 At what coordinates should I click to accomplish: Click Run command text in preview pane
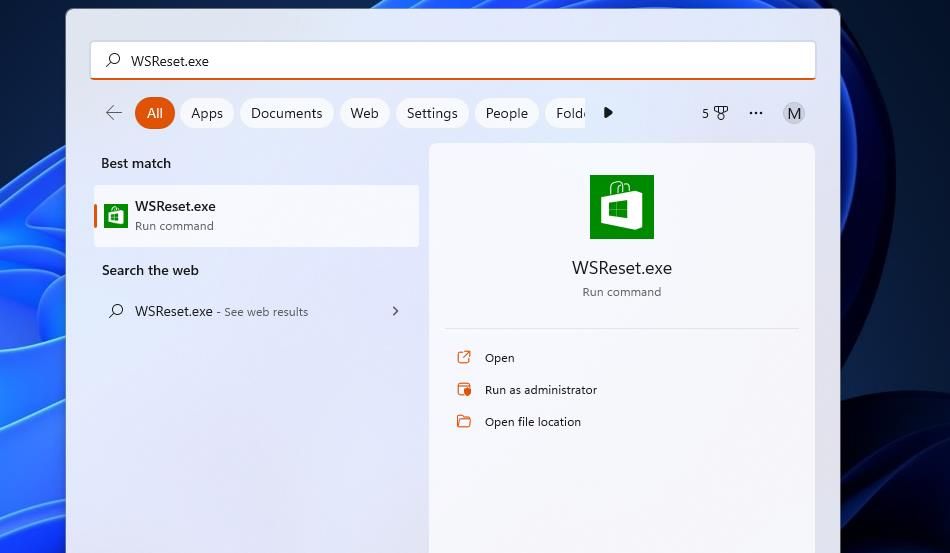click(x=622, y=292)
